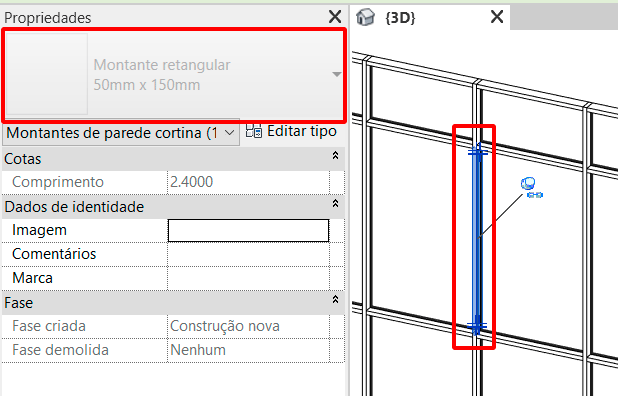Click the Cotas section header
Viewport: 618px width, 396px height.
point(173,159)
